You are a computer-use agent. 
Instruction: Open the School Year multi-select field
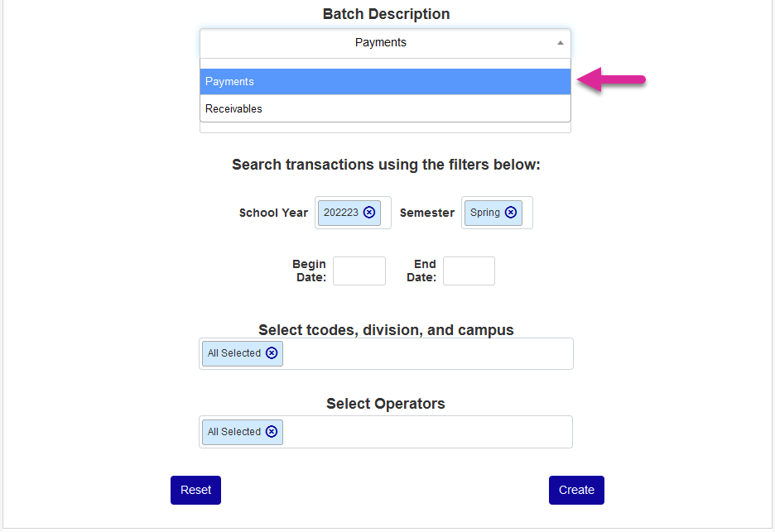click(386, 213)
